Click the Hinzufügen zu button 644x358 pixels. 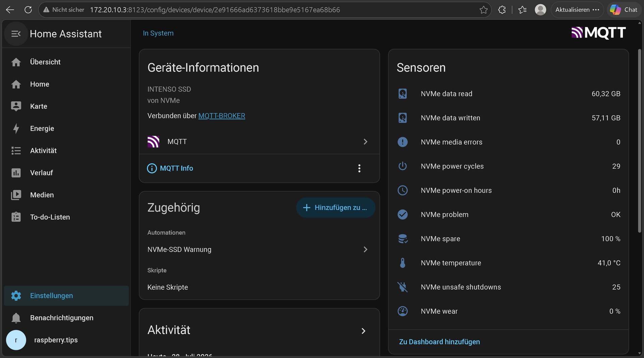(335, 208)
